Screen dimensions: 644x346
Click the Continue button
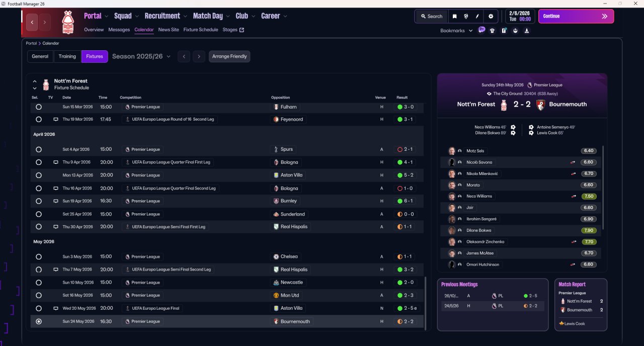pyautogui.click(x=576, y=16)
